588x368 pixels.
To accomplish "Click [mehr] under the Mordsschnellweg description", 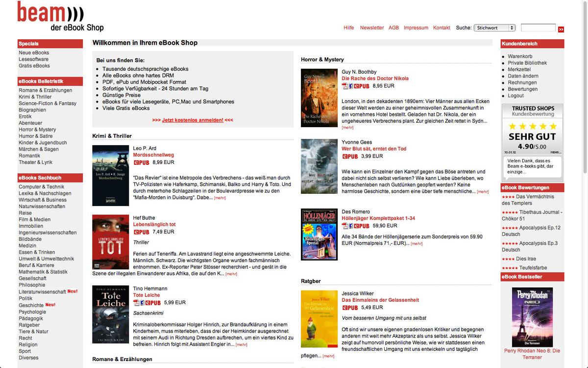I will pos(220,198).
